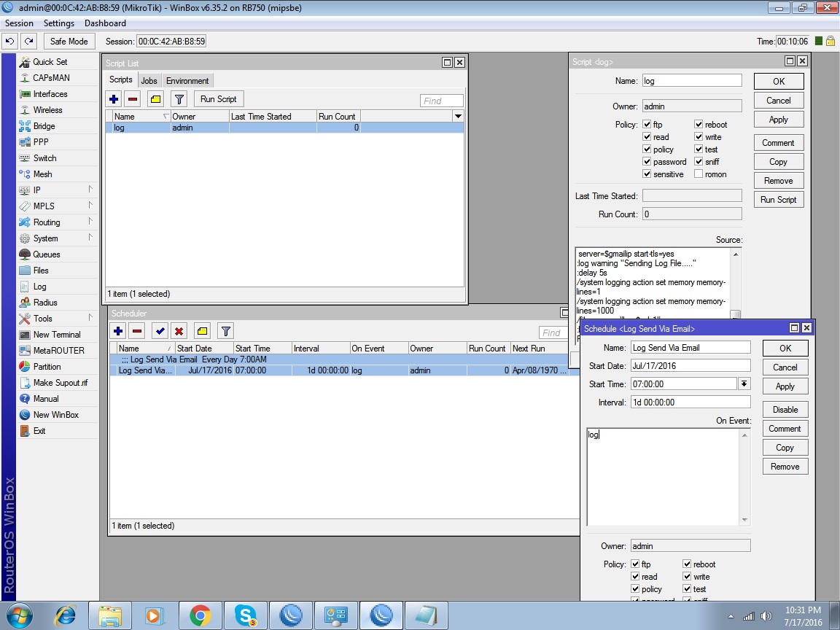This screenshot has height=630, width=840.
Task: Open the Settings menu
Action: click(59, 23)
